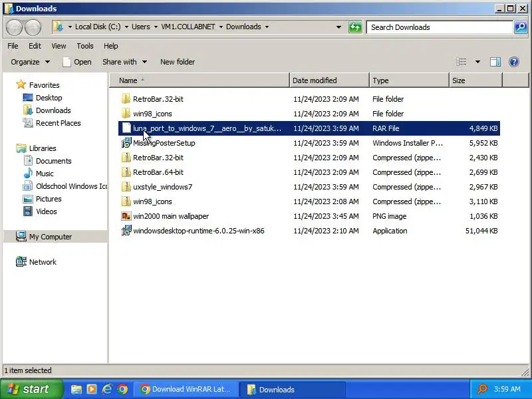Image resolution: width=532 pixels, height=399 pixels.
Task: Select the luna_port_to_windows_7 RAR file
Action: pyautogui.click(x=309, y=128)
